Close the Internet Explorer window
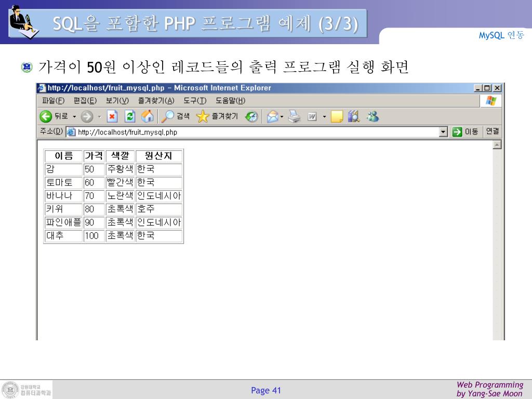Screen dimensions: 532x399 [497, 88]
